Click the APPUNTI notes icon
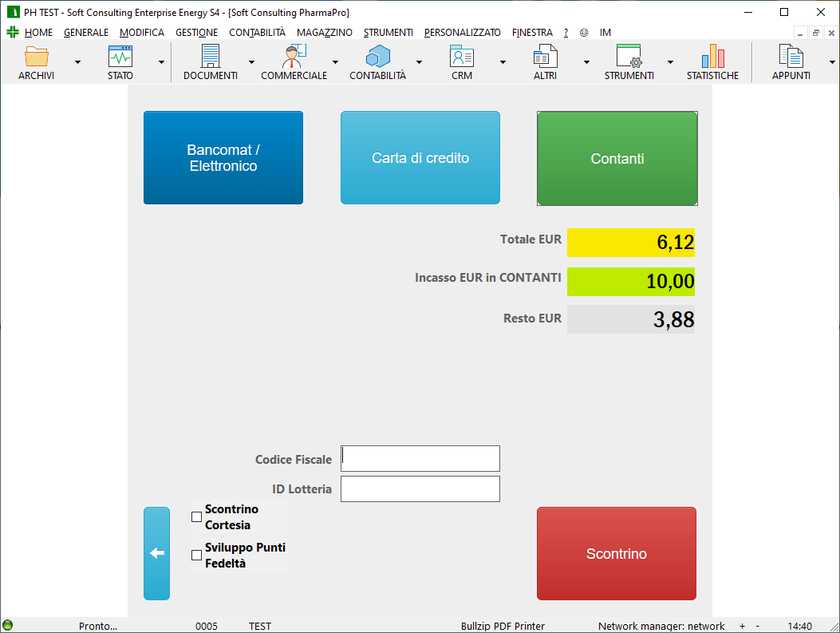This screenshot has width=840, height=633. (x=791, y=57)
